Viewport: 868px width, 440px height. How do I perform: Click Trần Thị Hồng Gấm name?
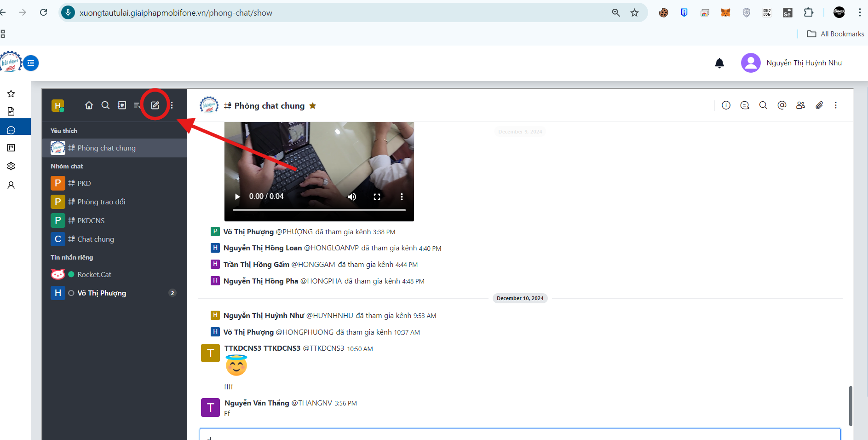tap(256, 265)
